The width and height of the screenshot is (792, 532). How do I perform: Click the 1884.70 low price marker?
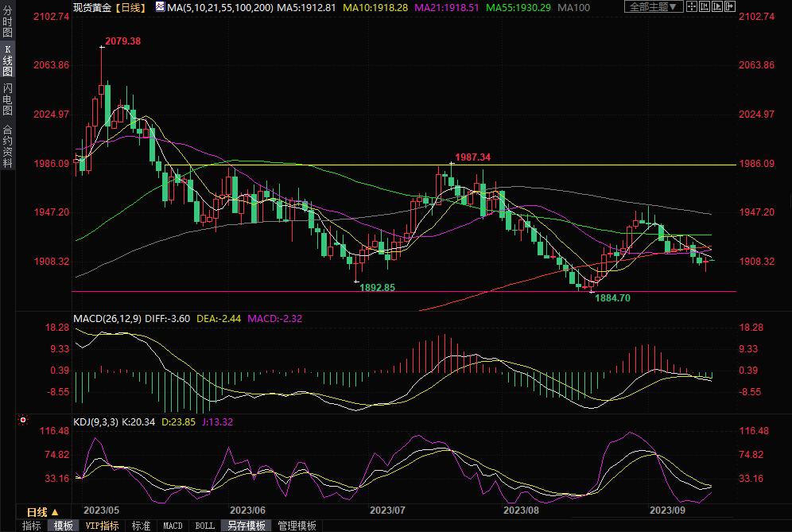(x=612, y=297)
